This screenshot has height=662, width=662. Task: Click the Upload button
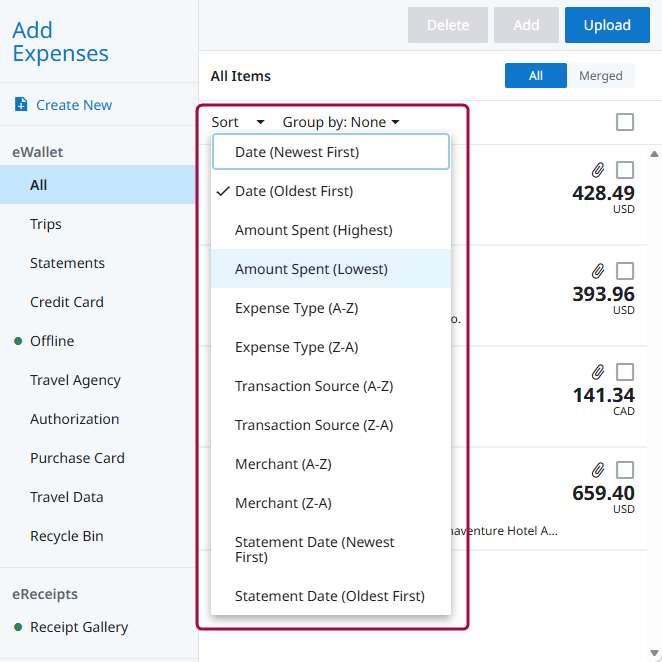click(x=607, y=25)
